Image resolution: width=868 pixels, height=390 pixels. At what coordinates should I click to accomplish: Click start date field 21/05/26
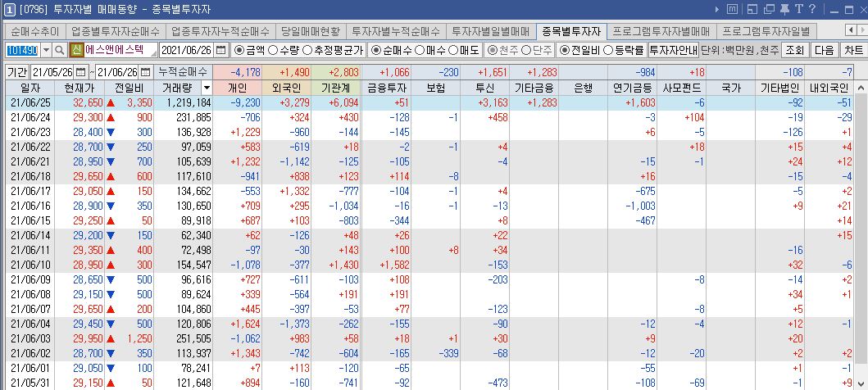click(52, 72)
